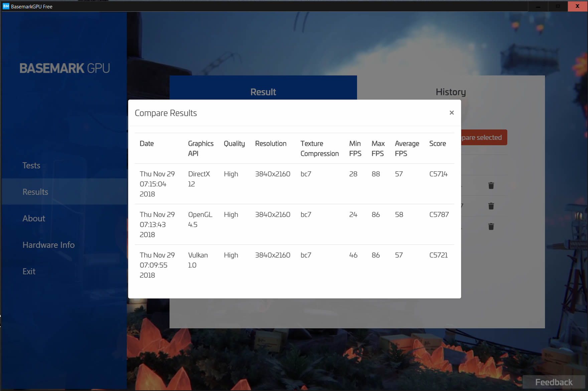The height and width of the screenshot is (391, 588).
Task: Click the BasemarkGPU app icon in title bar
Action: (6, 6)
